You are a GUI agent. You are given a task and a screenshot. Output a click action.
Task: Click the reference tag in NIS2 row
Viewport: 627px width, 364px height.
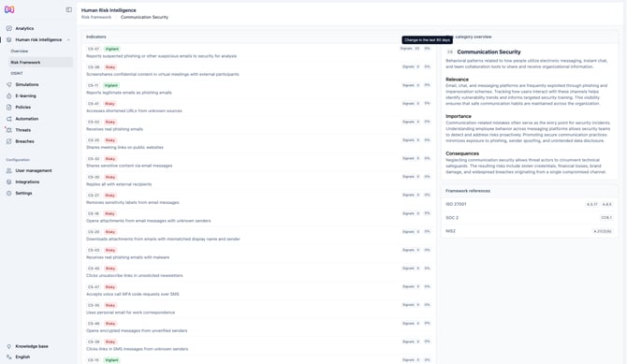coord(603,231)
